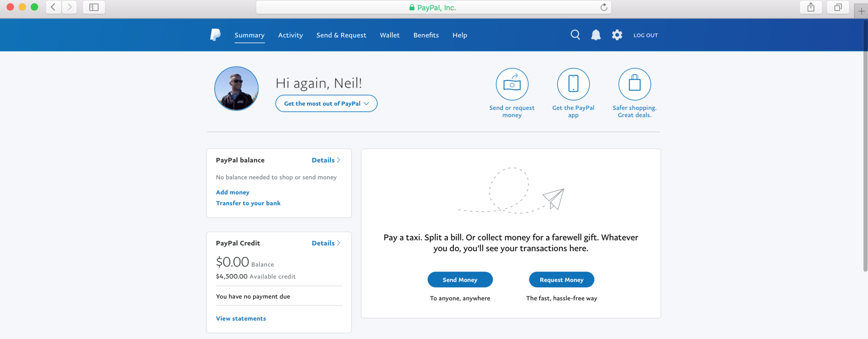Click the $4,500.00 Available credit text
The width and height of the screenshot is (868, 339).
(x=256, y=276)
